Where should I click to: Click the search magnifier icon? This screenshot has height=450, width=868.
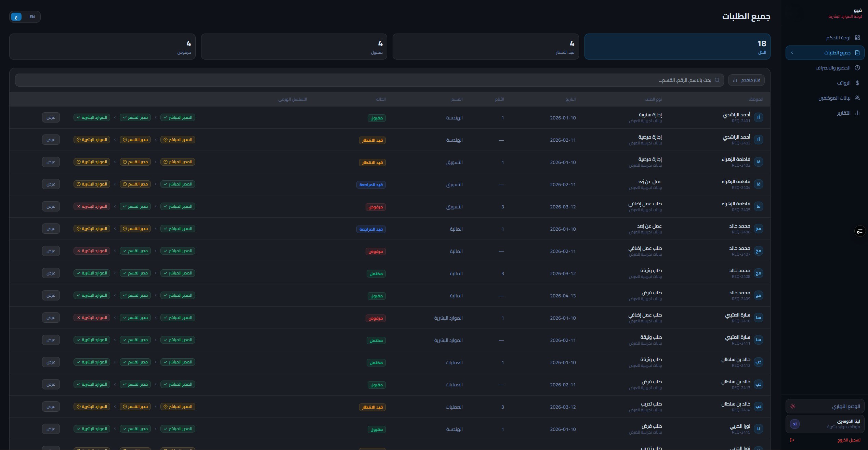717,80
